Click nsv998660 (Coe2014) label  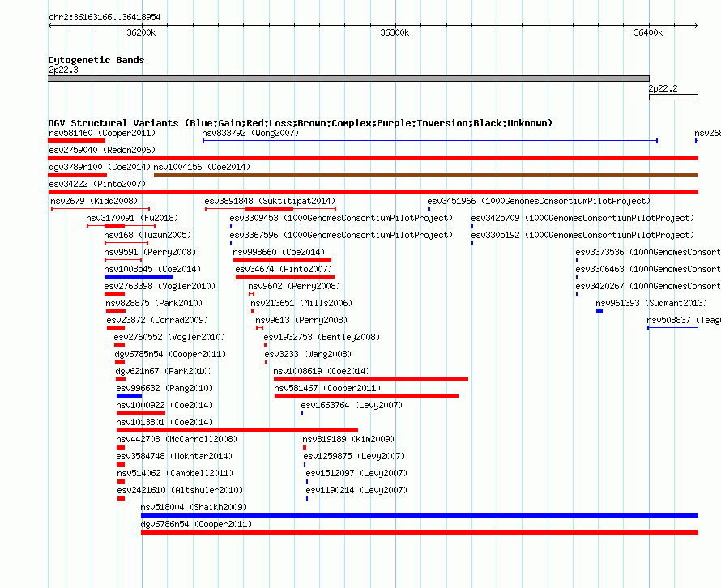tap(279, 253)
